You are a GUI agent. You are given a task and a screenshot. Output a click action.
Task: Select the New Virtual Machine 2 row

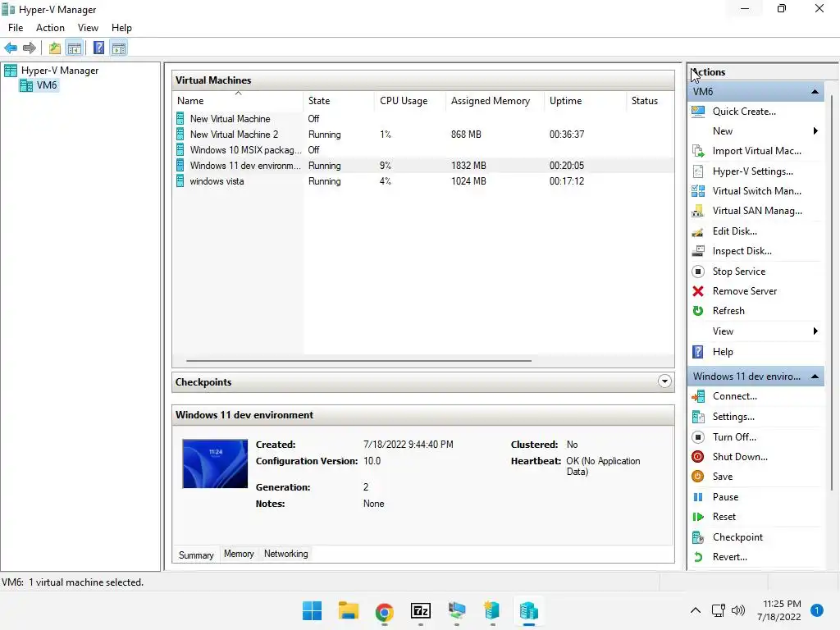click(423, 135)
